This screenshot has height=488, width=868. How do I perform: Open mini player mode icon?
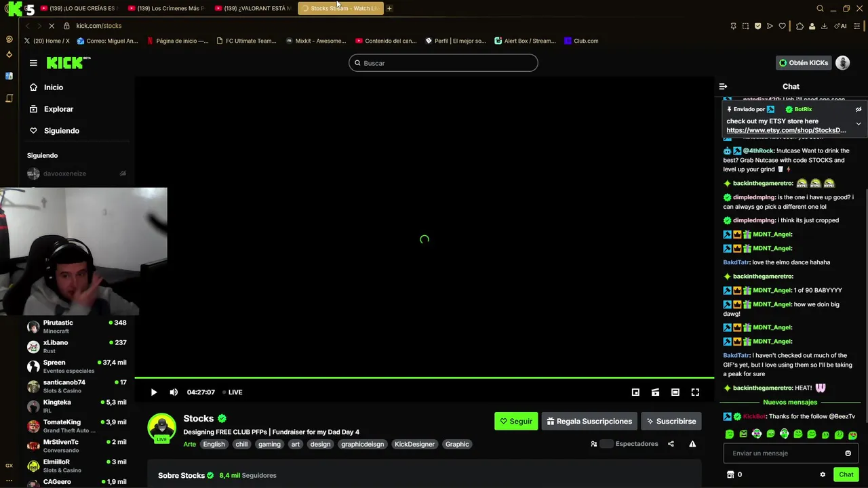[635, 392]
